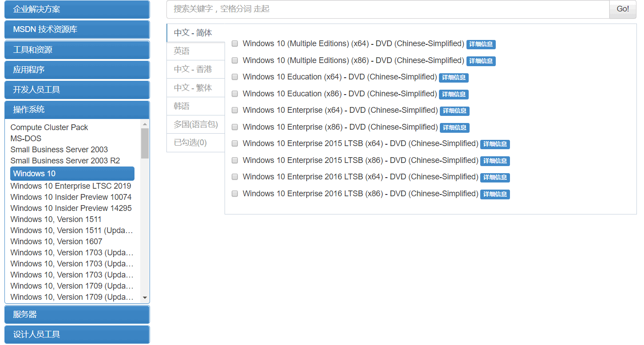Select the 韩语 language tab

coord(196,106)
